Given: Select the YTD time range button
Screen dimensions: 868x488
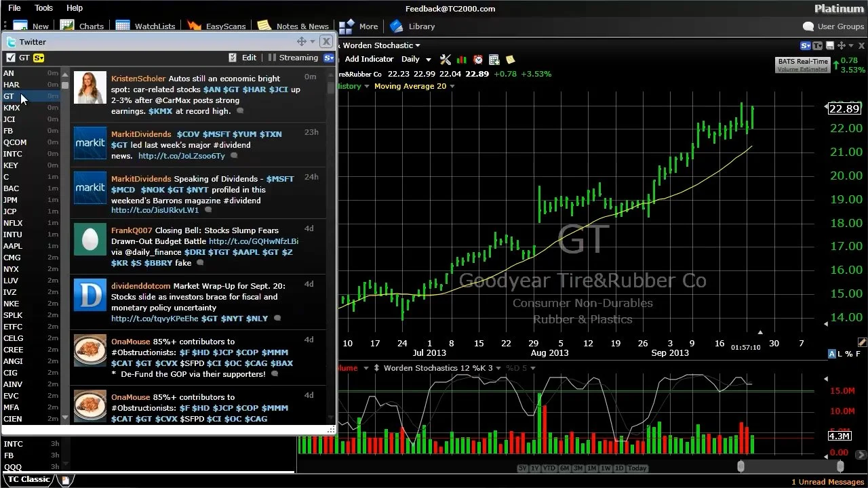Looking at the screenshot, I should [549, 468].
